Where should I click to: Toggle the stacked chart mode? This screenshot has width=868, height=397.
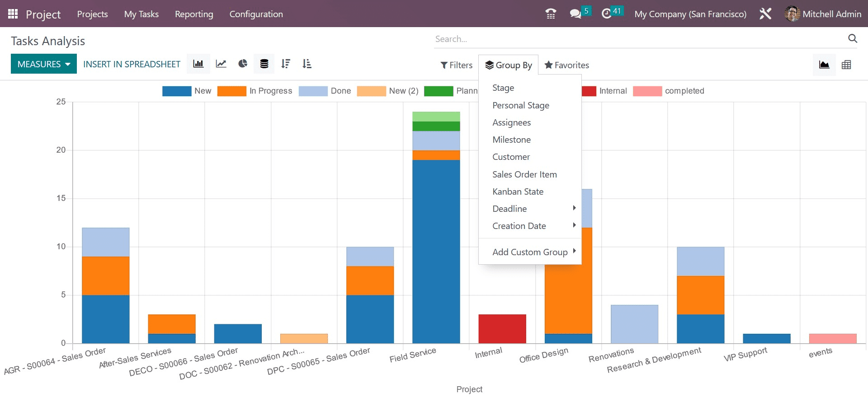(264, 64)
